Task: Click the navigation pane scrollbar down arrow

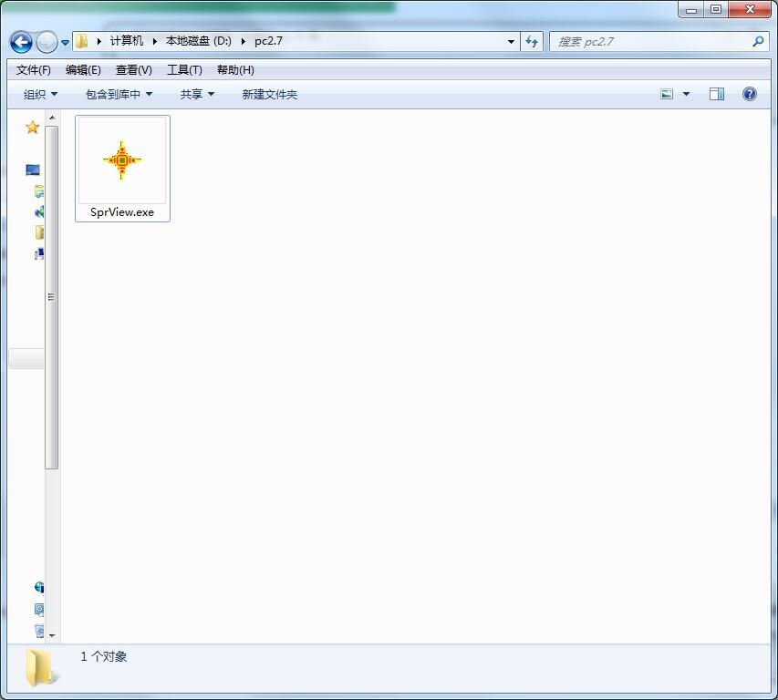Action: [x=52, y=635]
